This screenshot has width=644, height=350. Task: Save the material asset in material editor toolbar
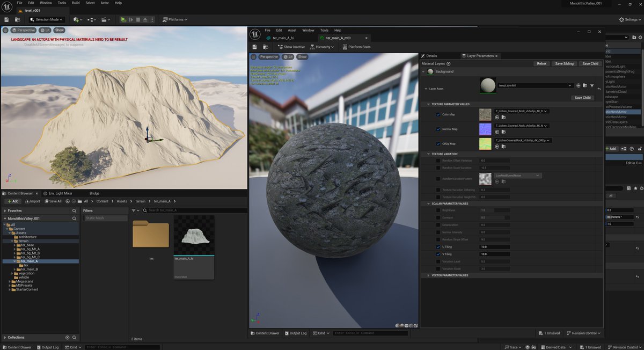(x=255, y=47)
